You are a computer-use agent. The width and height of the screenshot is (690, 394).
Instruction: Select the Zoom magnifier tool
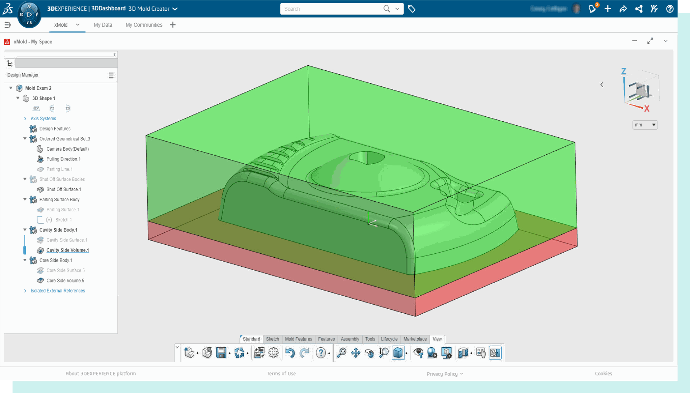click(x=384, y=353)
